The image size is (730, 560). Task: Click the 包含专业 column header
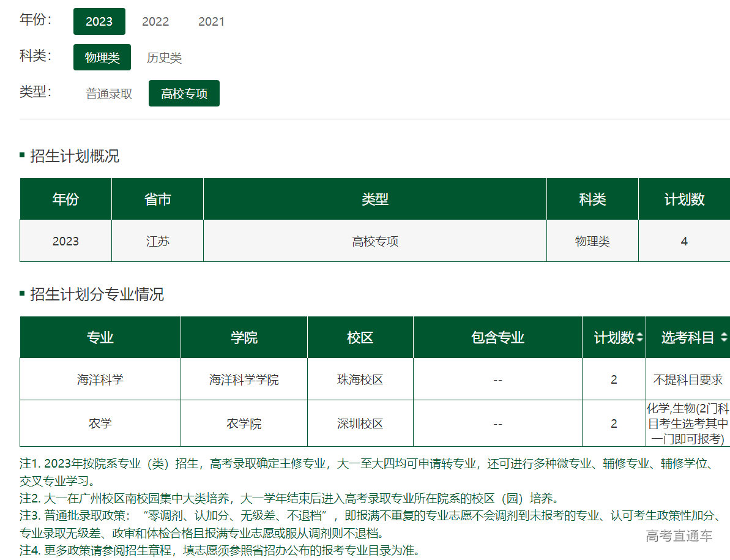click(x=497, y=337)
